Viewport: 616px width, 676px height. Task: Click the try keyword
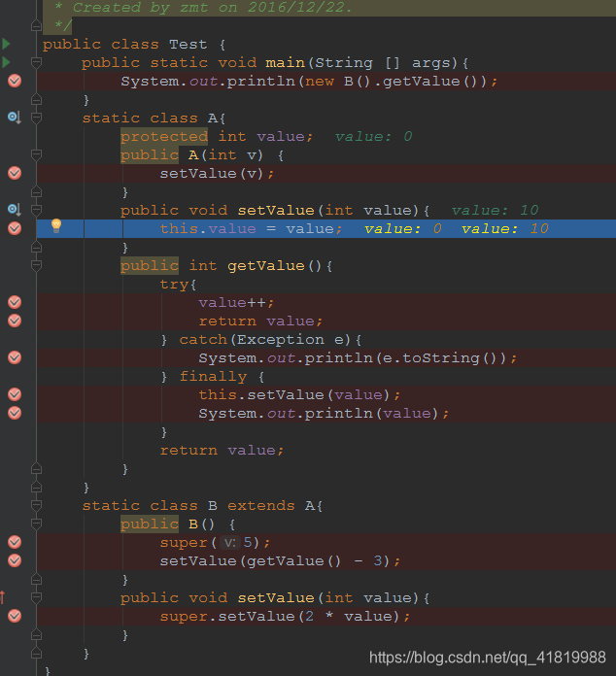174,285
